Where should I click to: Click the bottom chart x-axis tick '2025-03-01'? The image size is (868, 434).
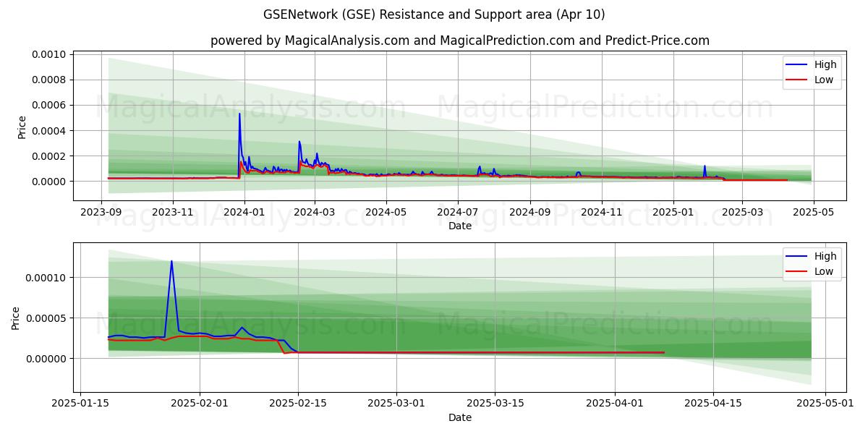click(396, 404)
